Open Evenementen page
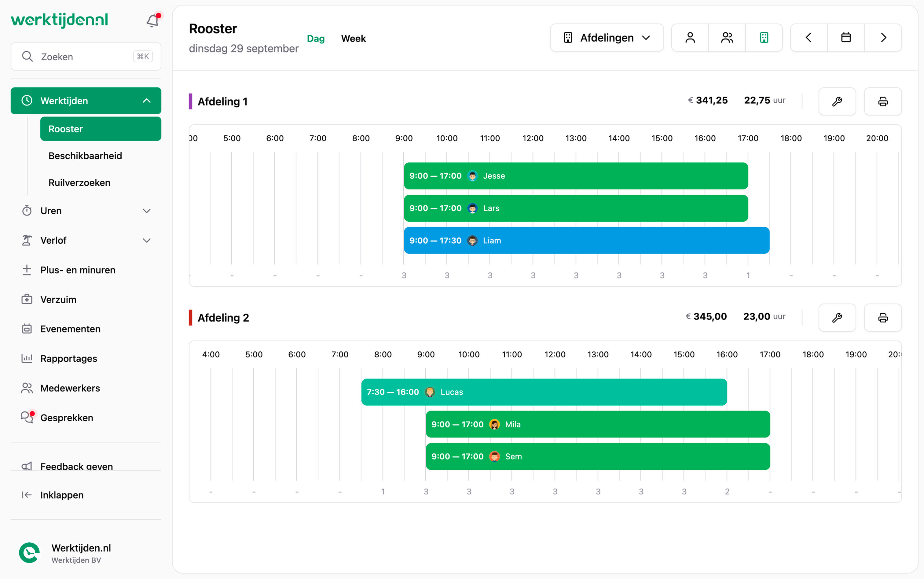 pyautogui.click(x=86, y=329)
